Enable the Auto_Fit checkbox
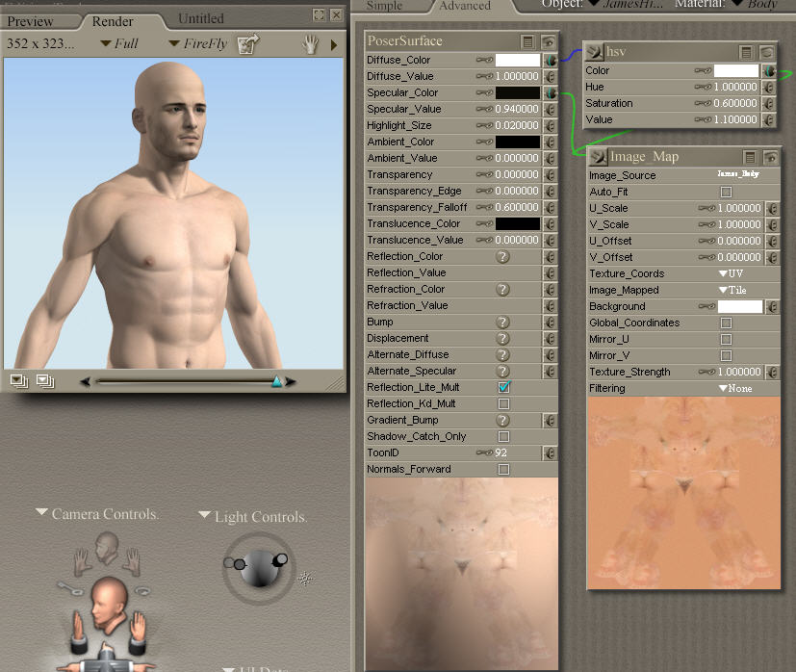 point(726,192)
